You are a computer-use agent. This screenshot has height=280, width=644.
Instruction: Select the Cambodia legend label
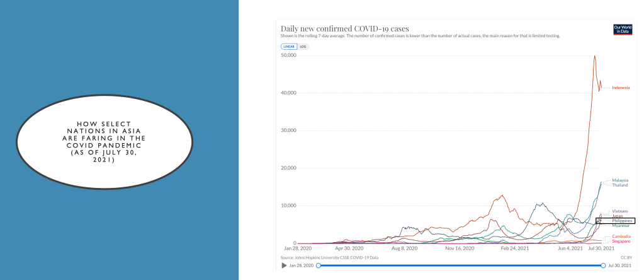(x=620, y=236)
